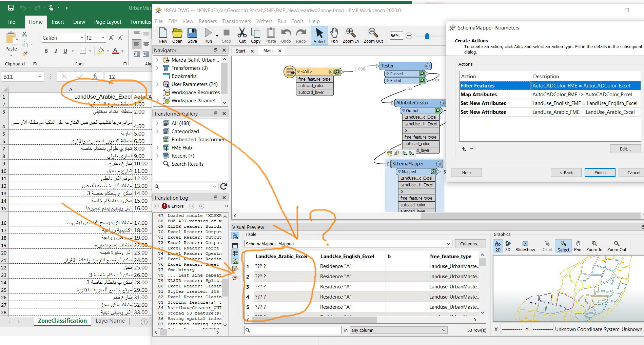Activate the Pan hand tool in FME toolbar
644x345 pixels.
334,35
